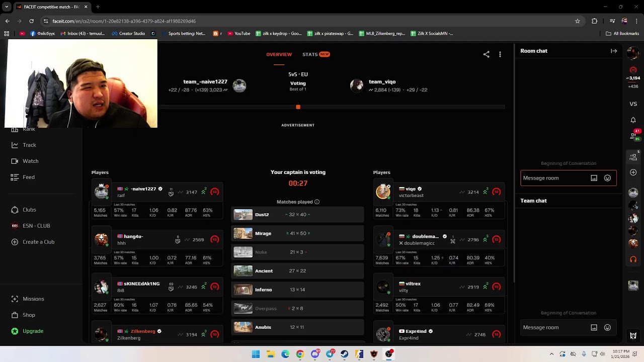
Task: Open viqo player profile
Action: click(x=411, y=189)
